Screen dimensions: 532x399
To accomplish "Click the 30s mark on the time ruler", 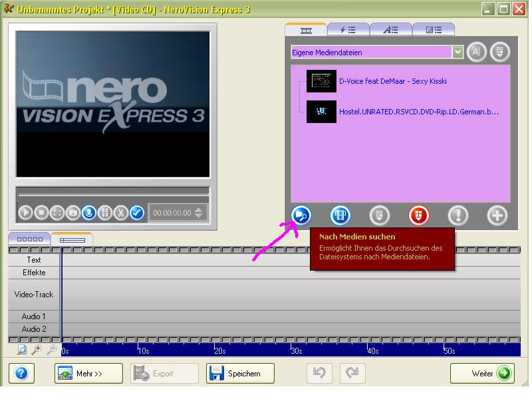I will [297, 350].
